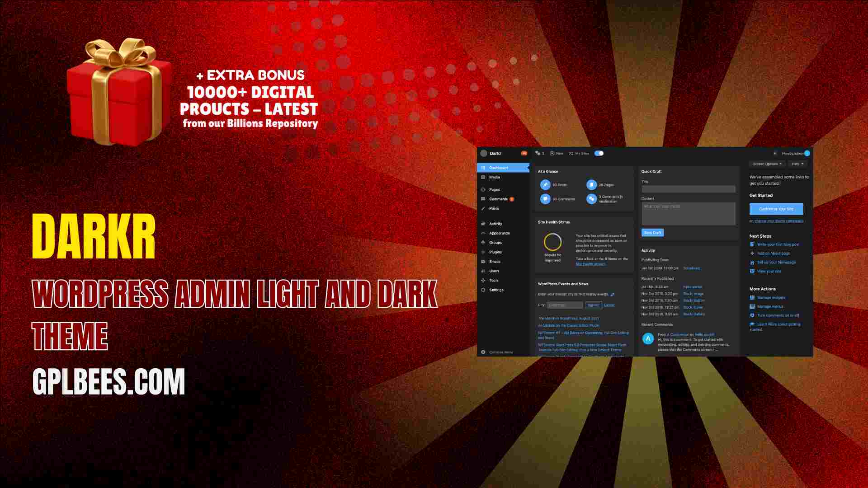The image size is (868, 488).
Task: Focus the Quick Draft Content textarea
Action: [x=688, y=213]
